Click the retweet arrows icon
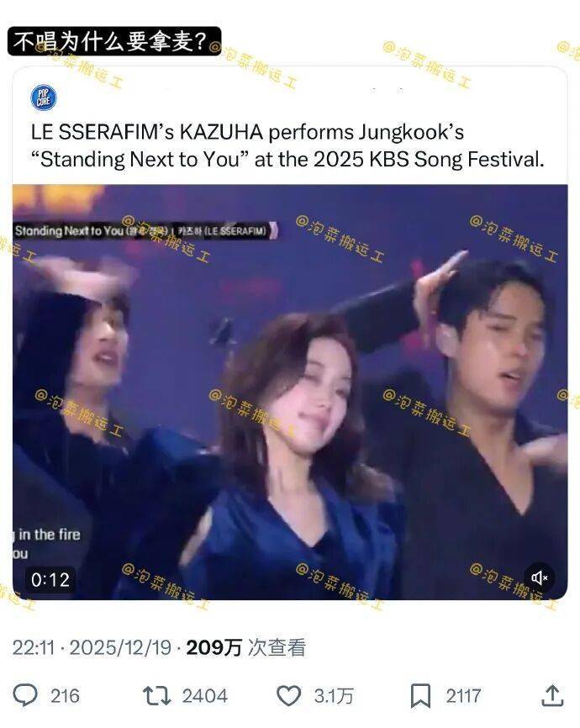This screenshot has height=728, width=580. (156, 696)
